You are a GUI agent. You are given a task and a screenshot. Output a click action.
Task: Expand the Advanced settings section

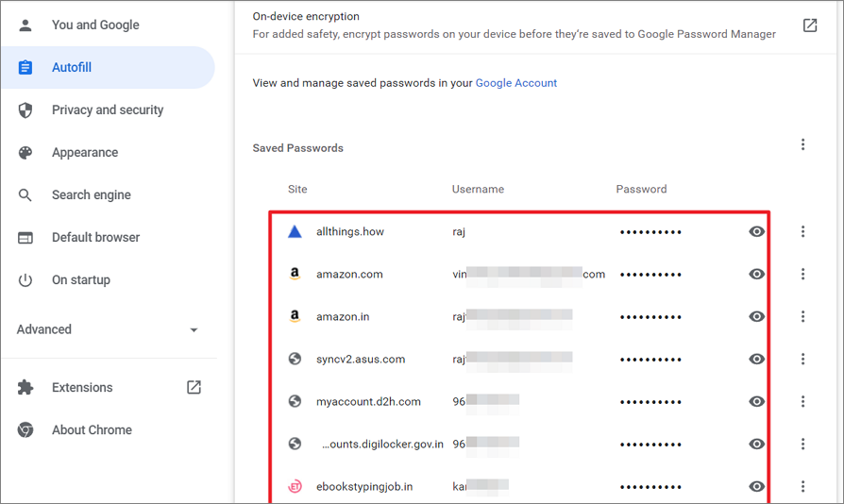click(x=194, y=329)
